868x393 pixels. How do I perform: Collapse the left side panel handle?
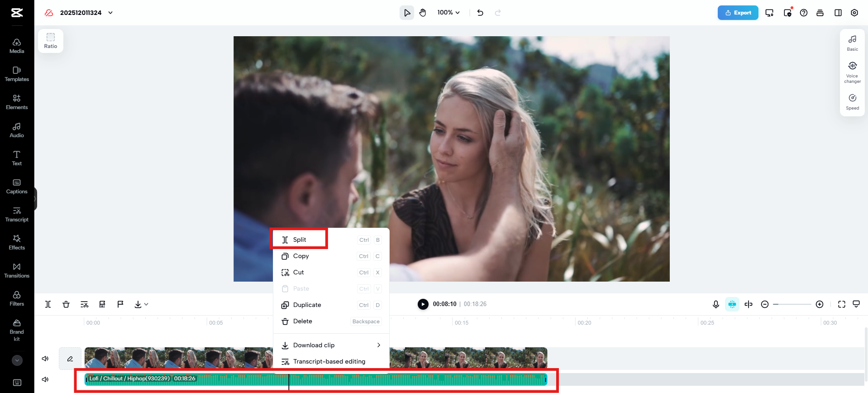pos(35,199)
